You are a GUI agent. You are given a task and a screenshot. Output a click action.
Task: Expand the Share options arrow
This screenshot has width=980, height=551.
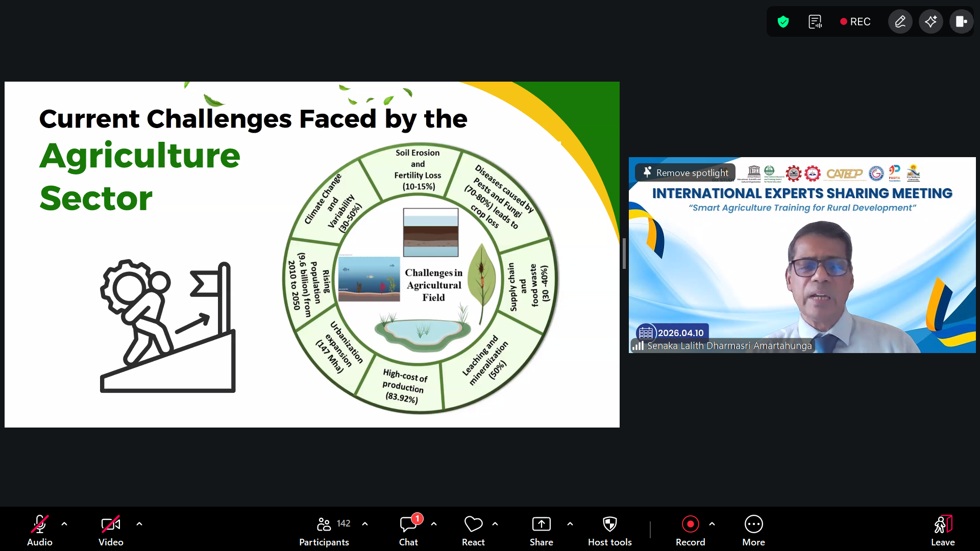pyautogui.click(x=570, y=524)
